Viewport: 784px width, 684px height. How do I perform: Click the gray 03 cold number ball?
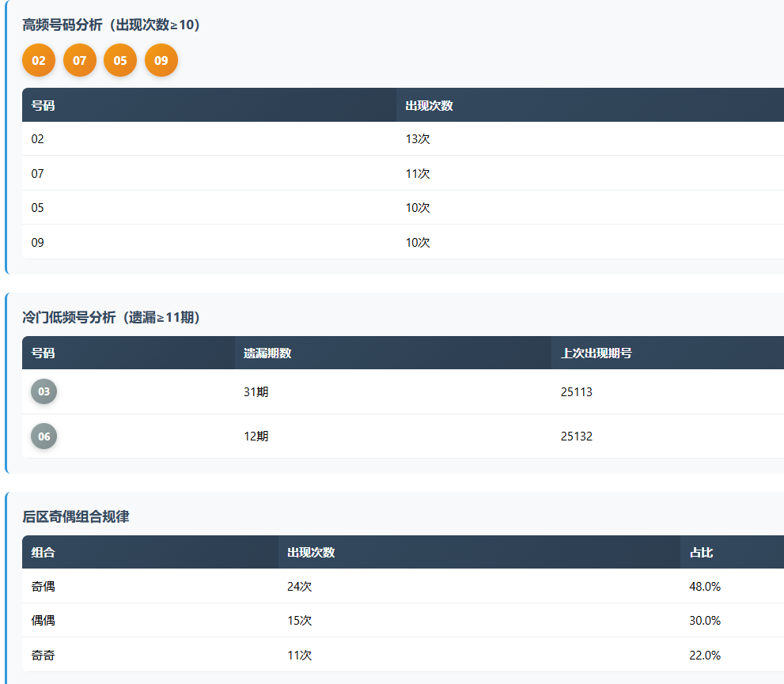pos(44,391)
